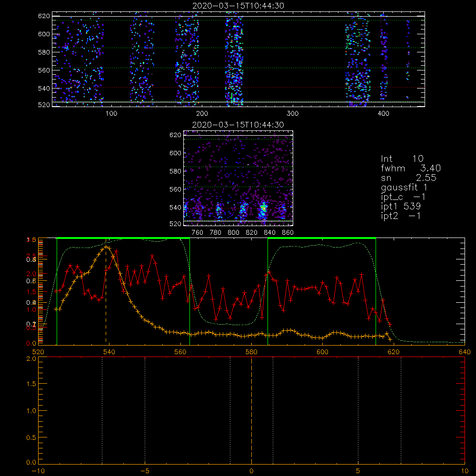The width and height of the screenshot is (476, 476).
Task: Click the 600 x-axis label of the profile plot
Action: pos(322,352)
